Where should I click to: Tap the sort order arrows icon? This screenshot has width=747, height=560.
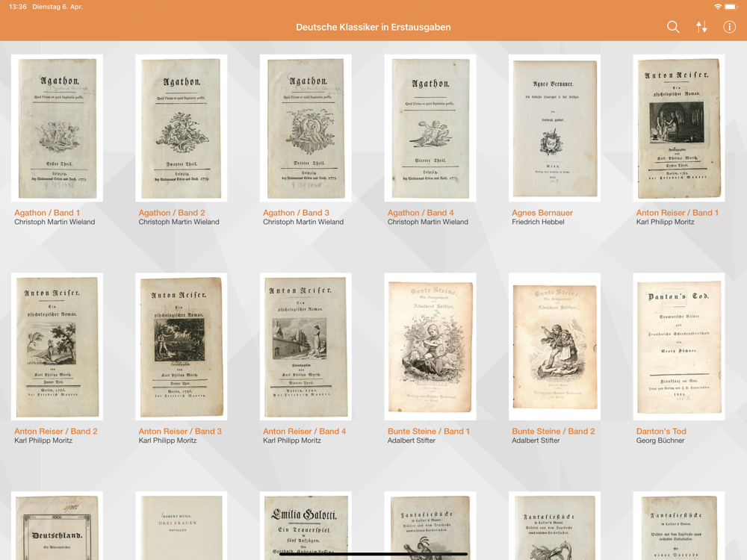point(701,27)
